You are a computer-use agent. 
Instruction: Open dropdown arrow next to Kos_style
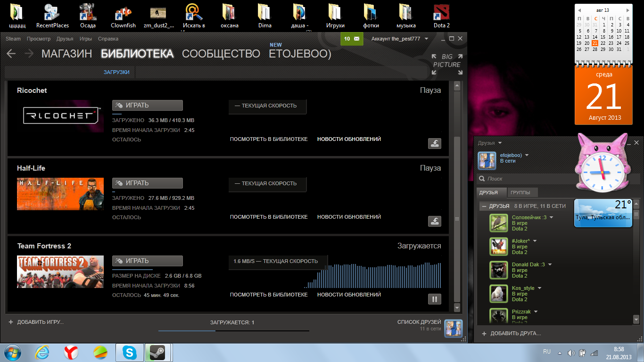(x=539, y=288)
